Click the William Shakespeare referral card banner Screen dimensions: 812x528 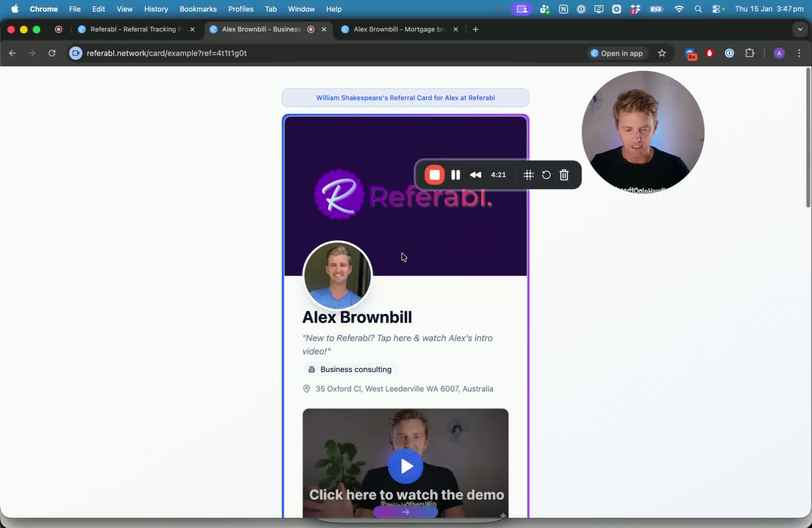tap(406, 97)
